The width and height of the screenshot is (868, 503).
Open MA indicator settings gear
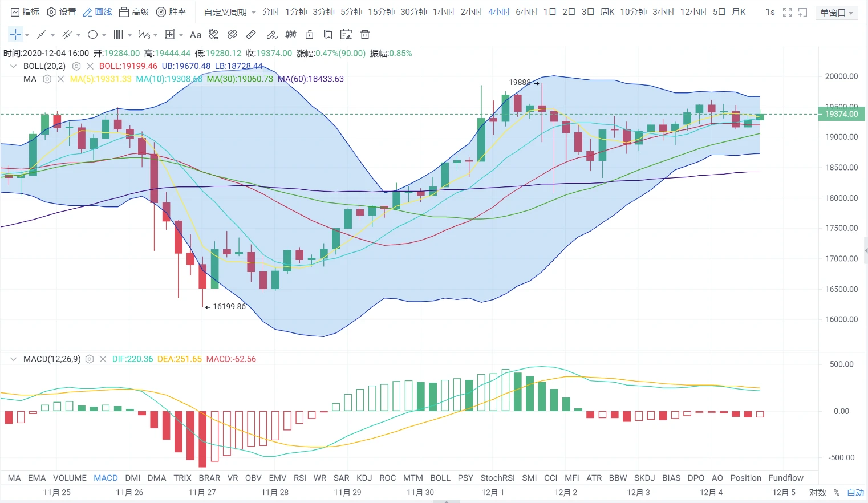point(47,79)
